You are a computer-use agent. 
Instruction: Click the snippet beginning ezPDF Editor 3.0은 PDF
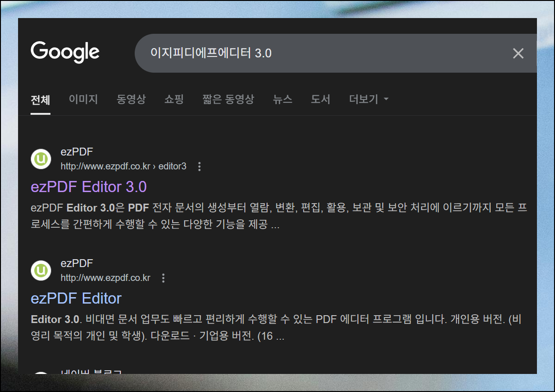pos(279,216)
